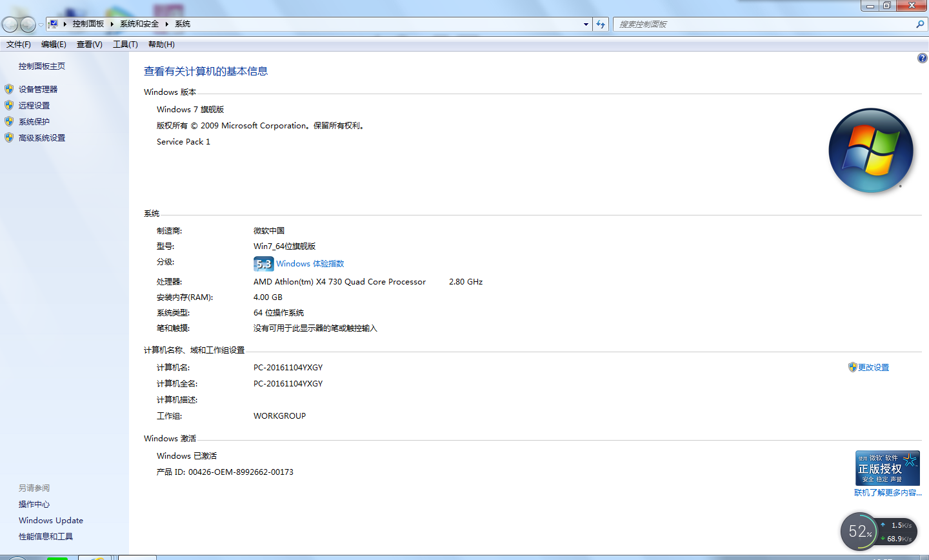Open 性能信息和工具 link
The height and width of the screenshot is (560, 929).
(x=46, y=537)
